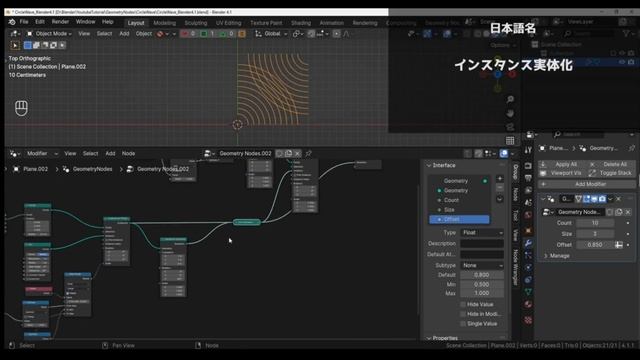Expand the Properties panel in sidebar
Screen dimensions: 640x360
tap(442, 338)
